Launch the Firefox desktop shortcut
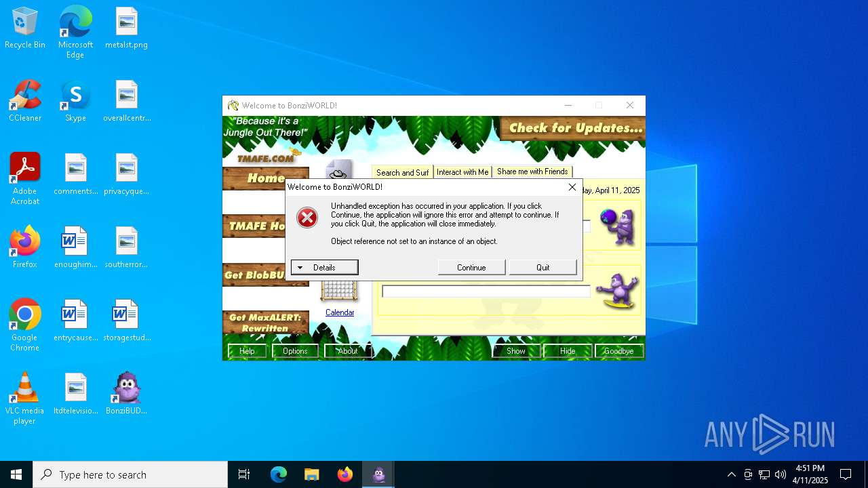Viewport: 868px width, 488px height. pos(25,248)
